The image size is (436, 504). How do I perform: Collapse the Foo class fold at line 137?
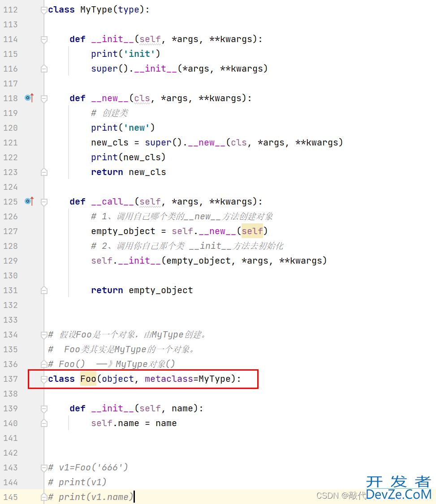[x=44, y=380]
